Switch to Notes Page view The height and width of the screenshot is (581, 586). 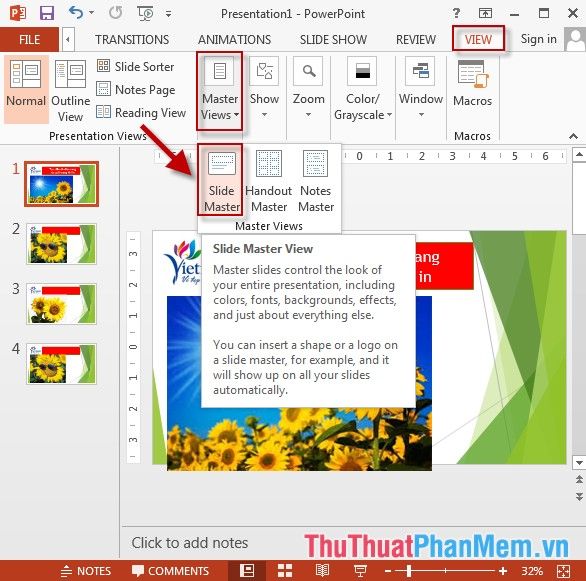click(x=136, y=90)
